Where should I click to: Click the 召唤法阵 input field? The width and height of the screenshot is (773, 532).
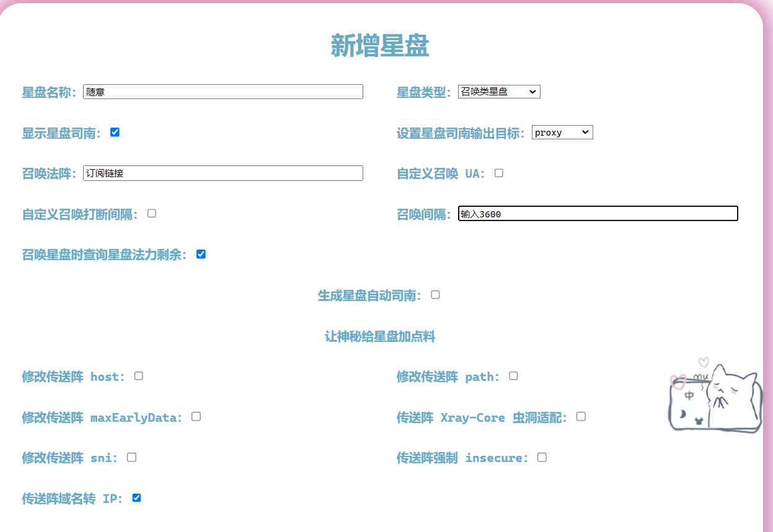point(223,173)
